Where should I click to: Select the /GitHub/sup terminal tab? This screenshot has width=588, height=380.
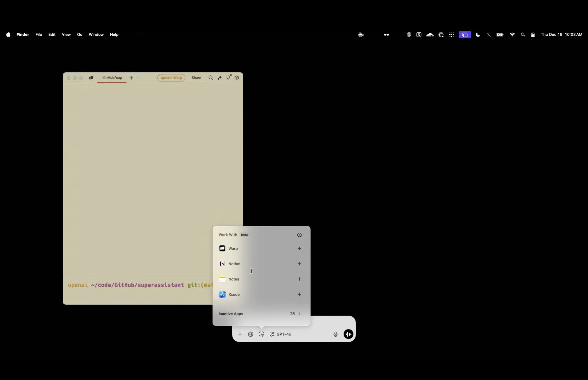(x=112, y=78)
